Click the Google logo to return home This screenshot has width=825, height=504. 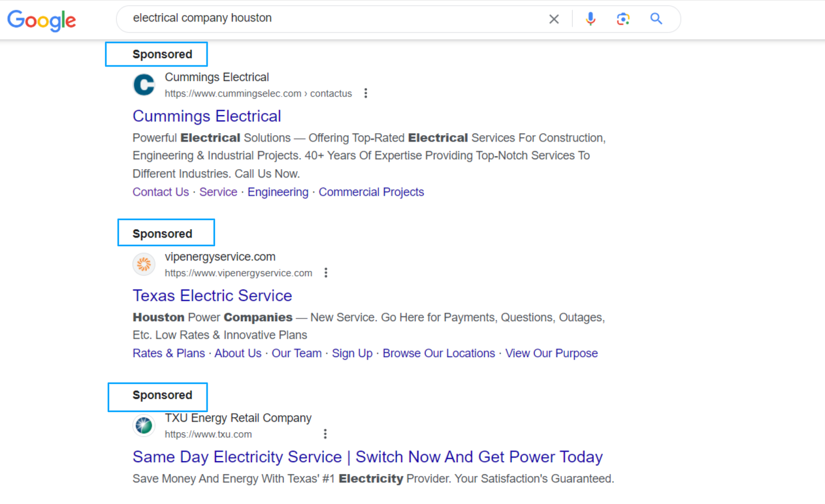(41, 20)
